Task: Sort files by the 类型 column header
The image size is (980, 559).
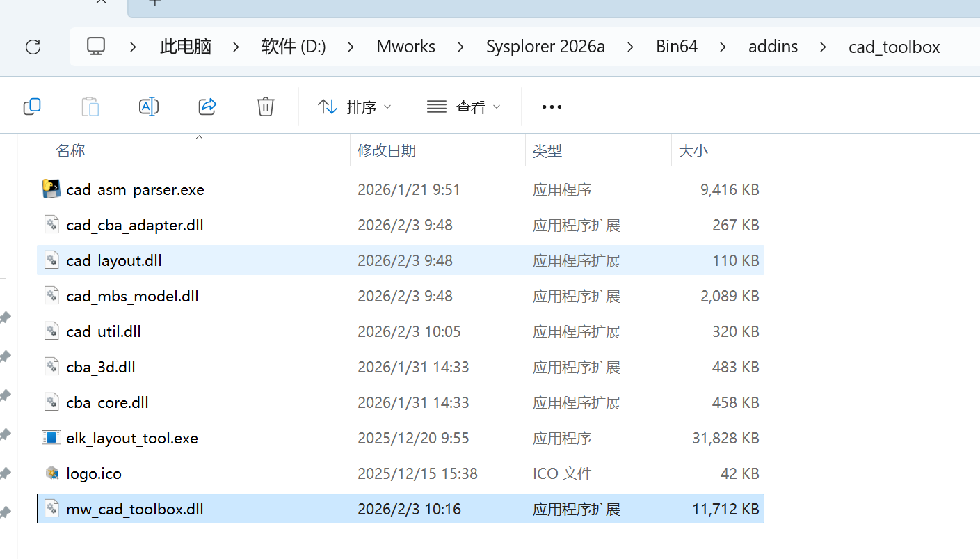Action: click(x=547, y=150)
